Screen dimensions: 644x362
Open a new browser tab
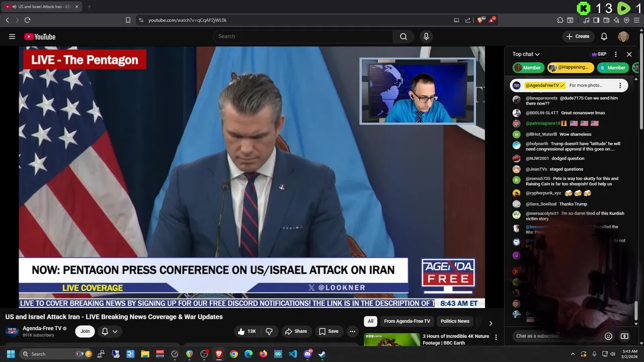click(x=89, y=7)
